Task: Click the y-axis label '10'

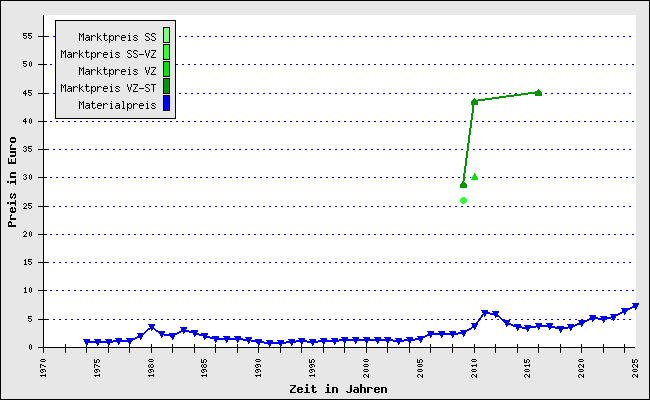Action: coord(27,291)
